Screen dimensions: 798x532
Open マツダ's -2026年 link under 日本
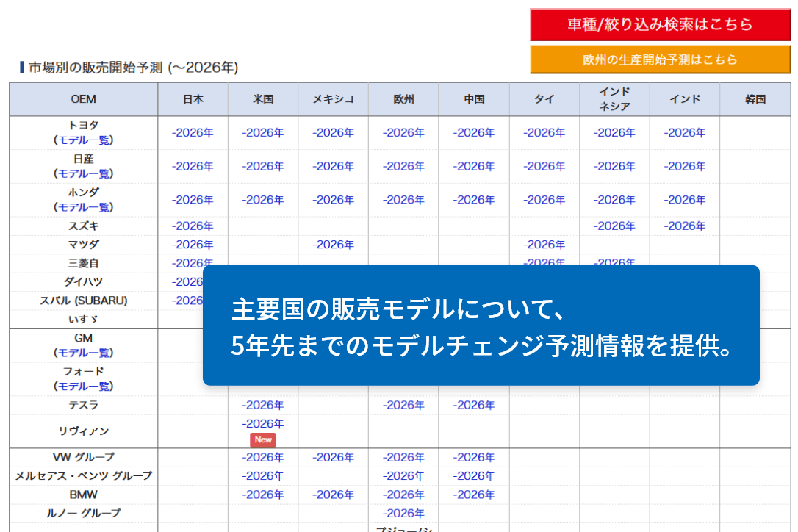pyautogui.click(x=193, y=245)
